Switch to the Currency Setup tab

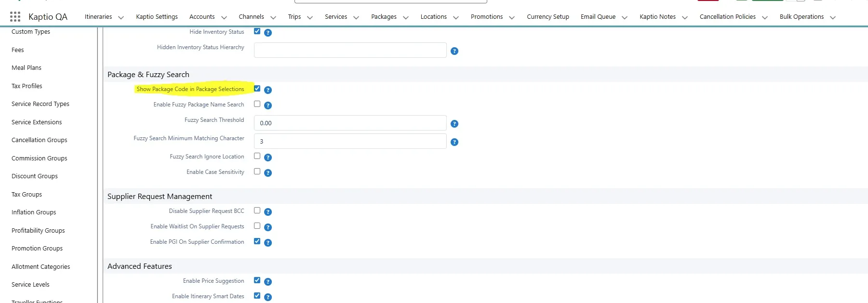(548, 17)
